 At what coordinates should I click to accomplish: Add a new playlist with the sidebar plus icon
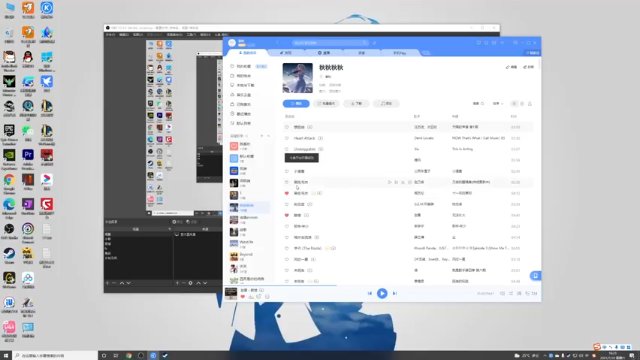pos(262,136)
